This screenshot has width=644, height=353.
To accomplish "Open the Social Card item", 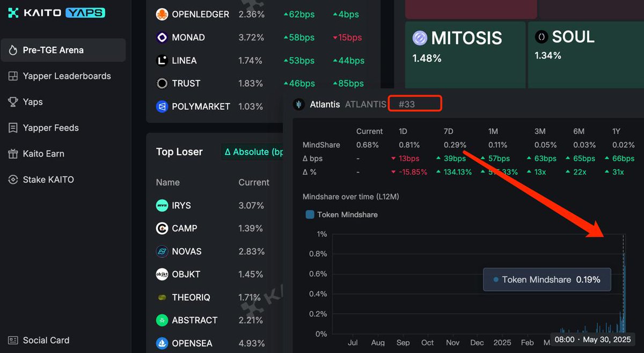I will 46,340.
